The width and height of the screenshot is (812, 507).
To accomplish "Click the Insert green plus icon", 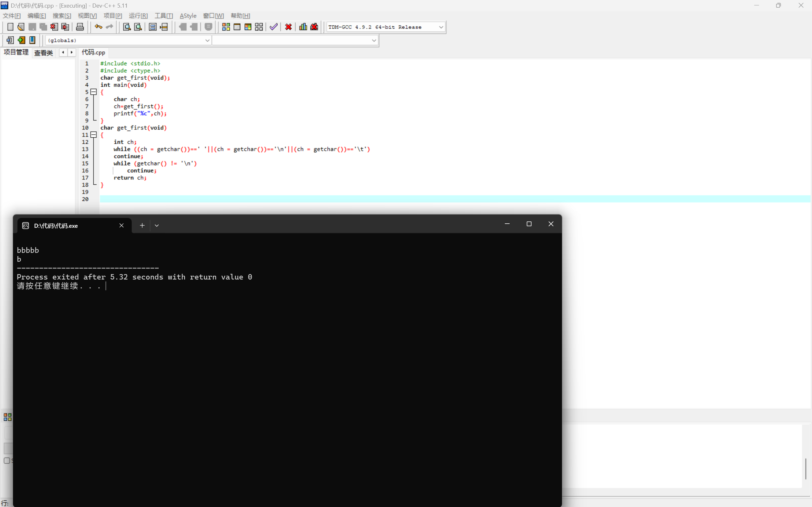I will (x=21, y=40).
